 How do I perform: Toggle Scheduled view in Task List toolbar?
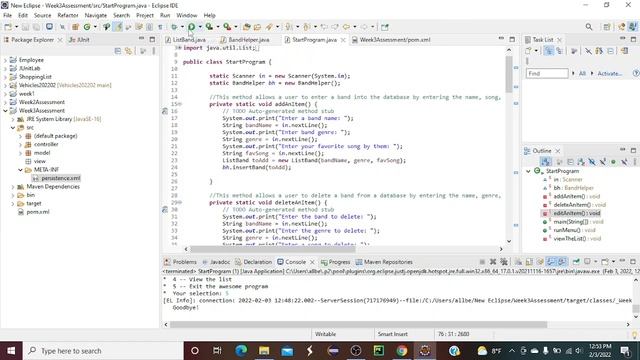[x=559, y=51]
